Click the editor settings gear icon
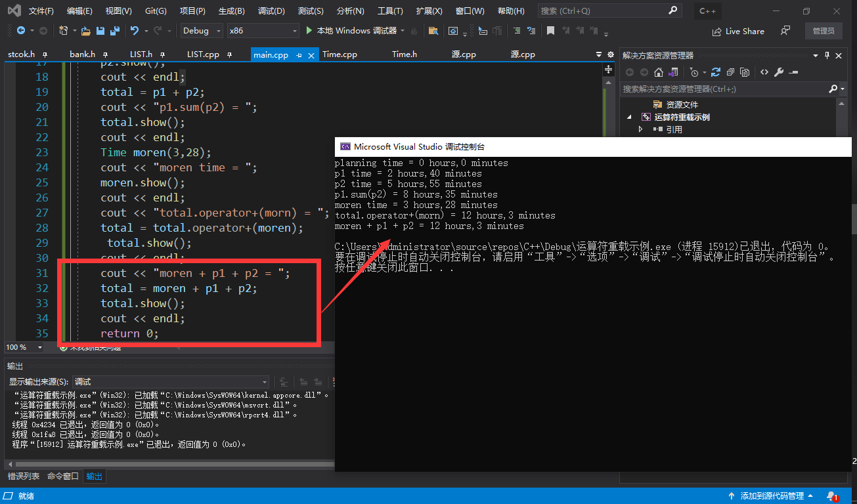 pyautogui.click(x=611, y=54)
